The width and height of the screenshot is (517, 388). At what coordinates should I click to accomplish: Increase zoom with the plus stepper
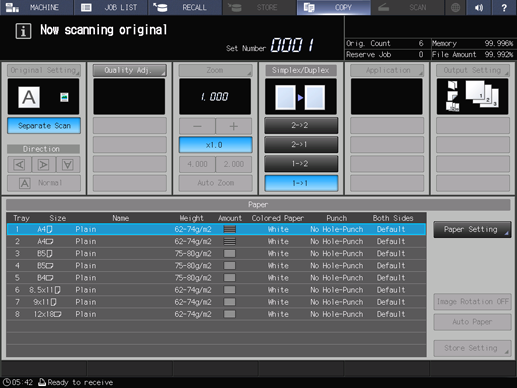[234, 126]
